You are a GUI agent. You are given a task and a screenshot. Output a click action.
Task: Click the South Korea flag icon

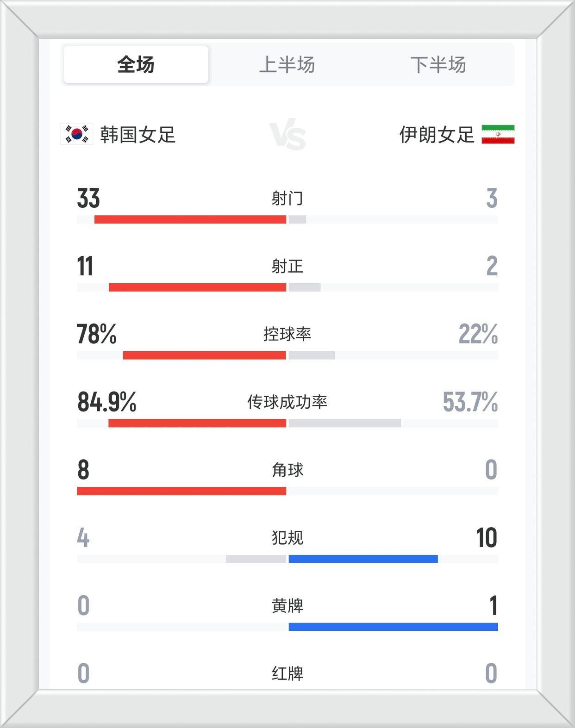(x=77, y=134)
